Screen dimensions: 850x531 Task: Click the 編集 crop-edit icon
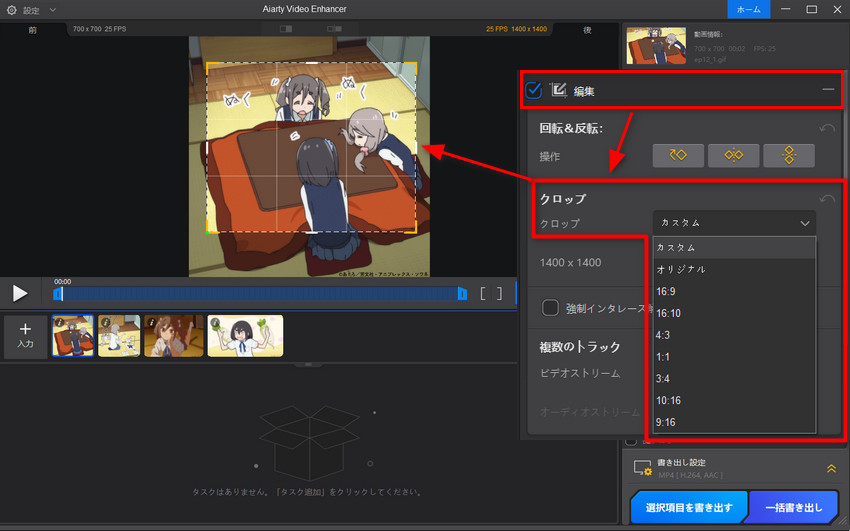[558, 90]
